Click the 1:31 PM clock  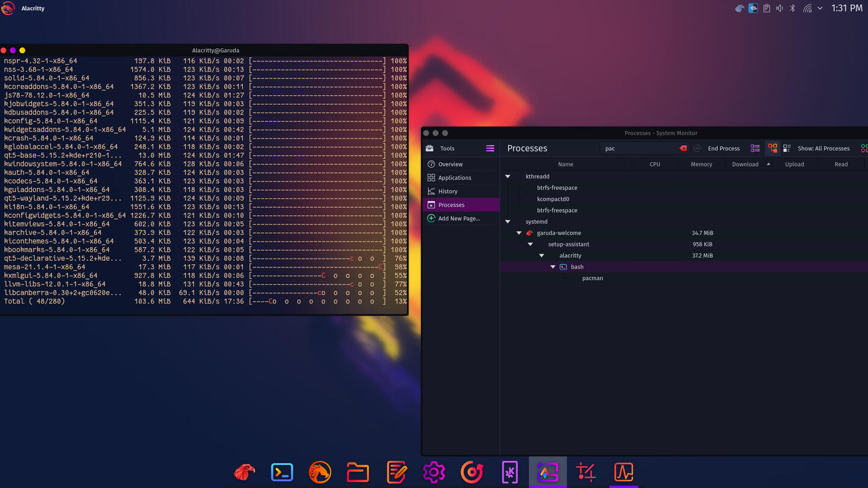(847, 8)
